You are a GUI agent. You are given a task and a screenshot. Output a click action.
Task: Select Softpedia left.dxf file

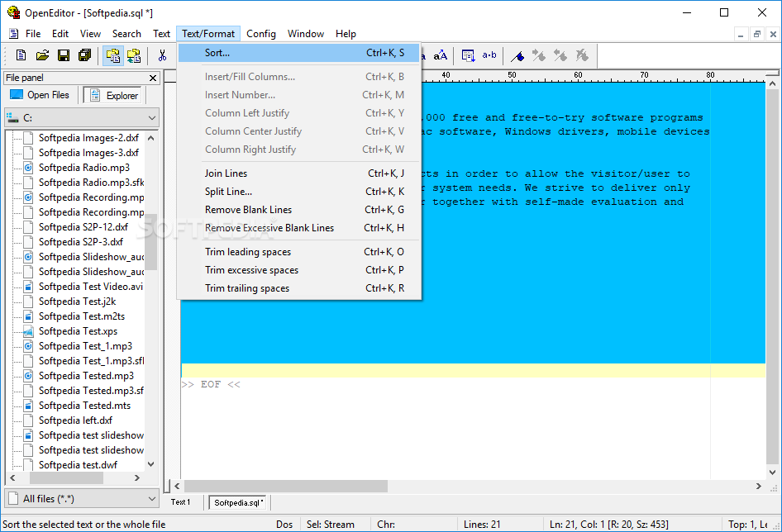coord(75,420)
